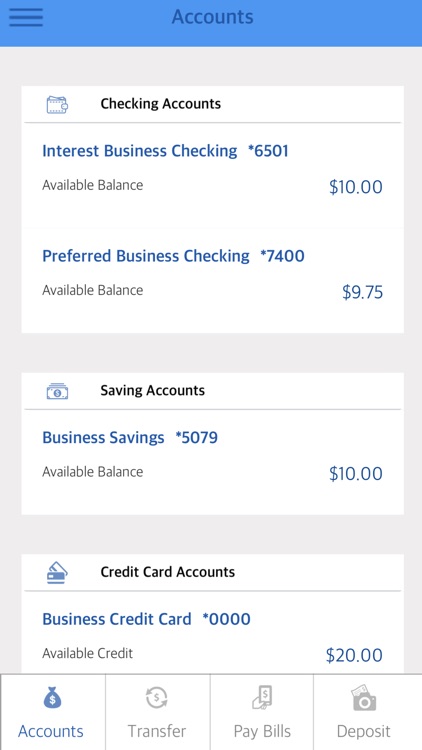Viewport: 422px width, 750px height.
Task: Switch to the Transfer tab label
Action: coord(157,731)
